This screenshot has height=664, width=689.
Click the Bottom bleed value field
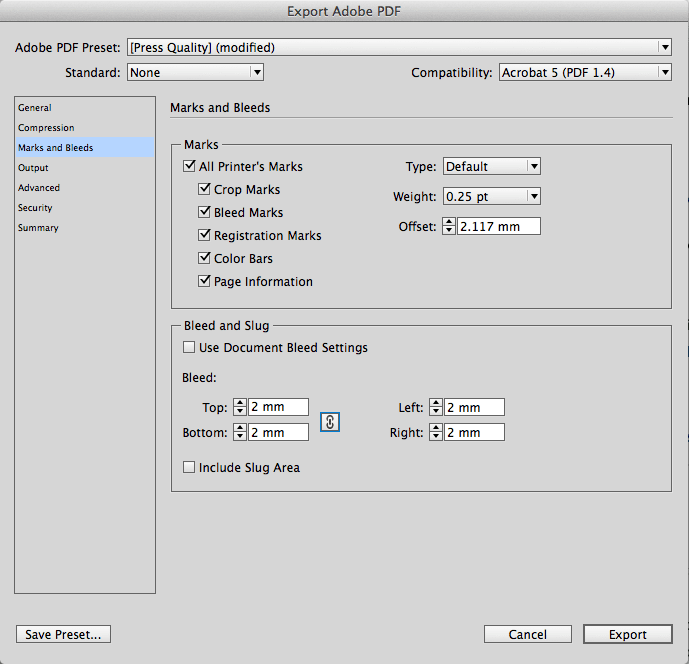pyautogui.click(x=279, y=432)
